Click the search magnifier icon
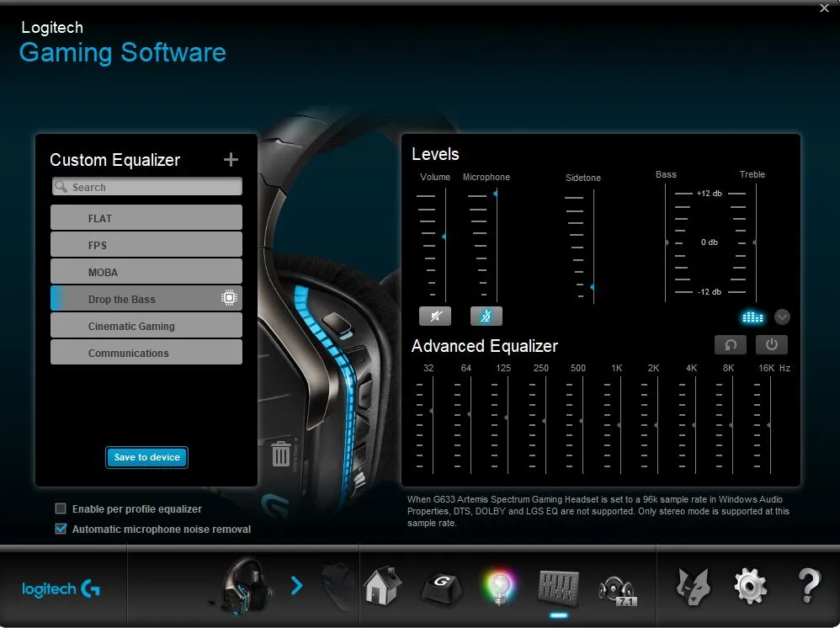840x628 pixels. 61,187
